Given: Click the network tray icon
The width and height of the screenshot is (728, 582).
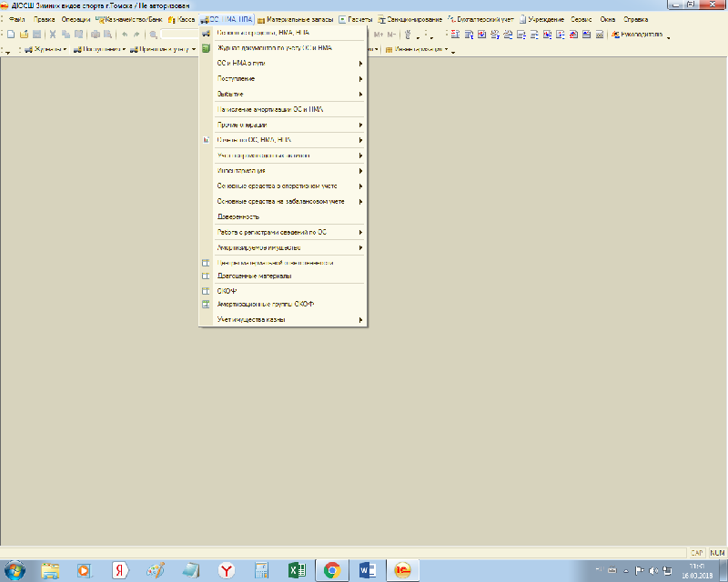Looking at the screenshot, I should (x=667, y=570).
